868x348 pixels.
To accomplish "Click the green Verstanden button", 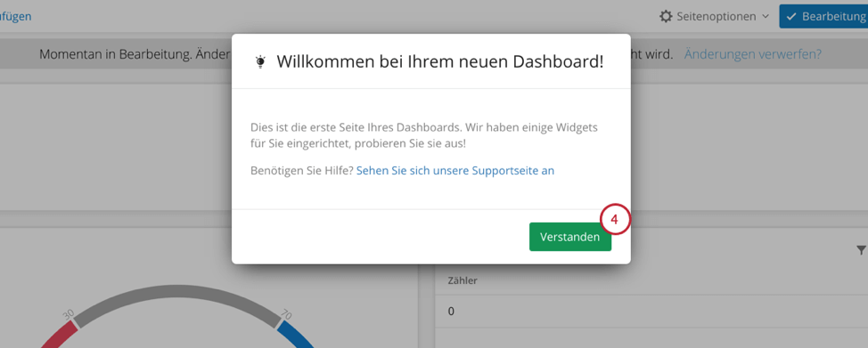I will tap(570, 237).
